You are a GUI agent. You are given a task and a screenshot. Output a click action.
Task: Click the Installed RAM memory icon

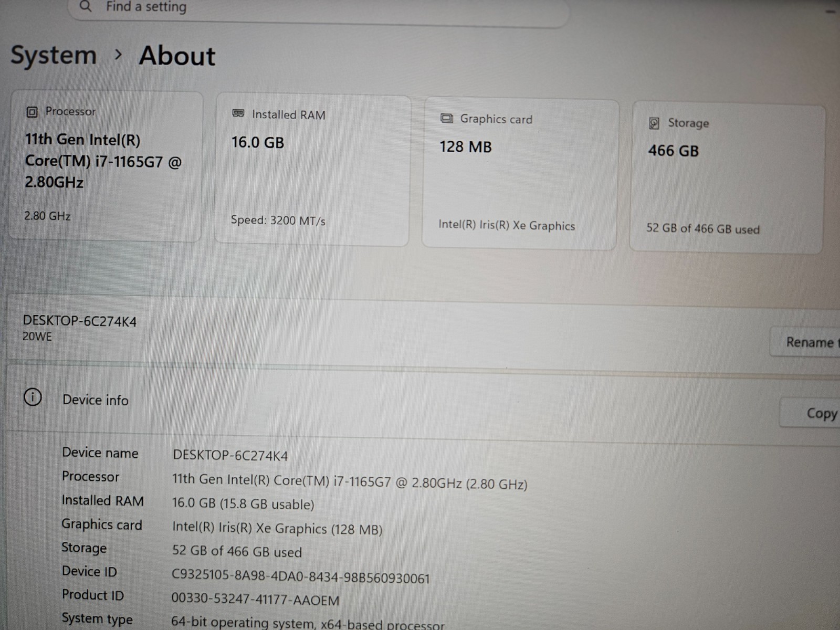tap(238, 113)
